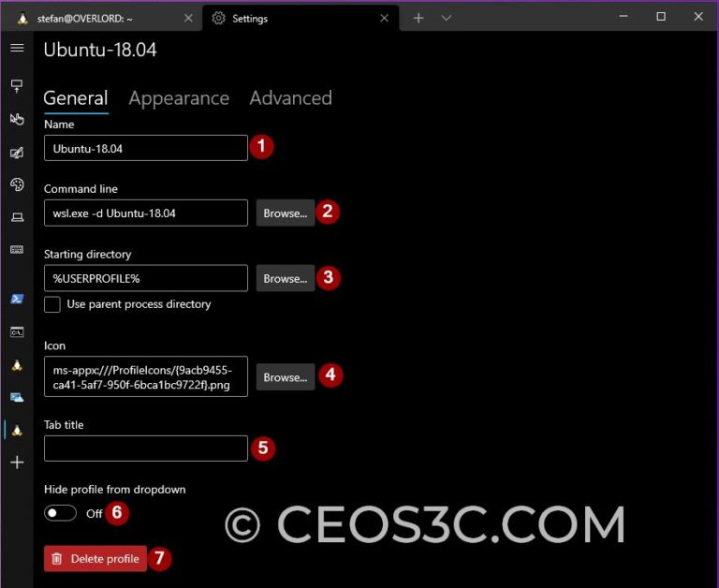Select the Command Prompt profile icon
This screenshot has width=719, height=588.
tap(17, 332)
